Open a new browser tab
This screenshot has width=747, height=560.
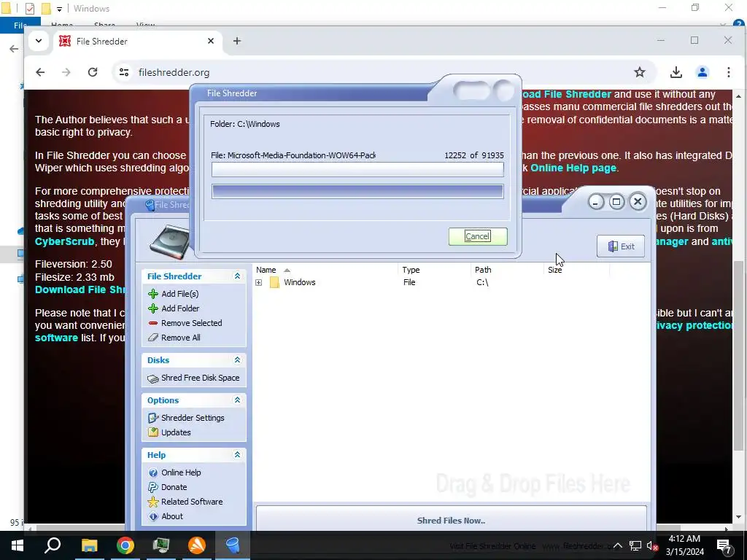tap(237, 42)
